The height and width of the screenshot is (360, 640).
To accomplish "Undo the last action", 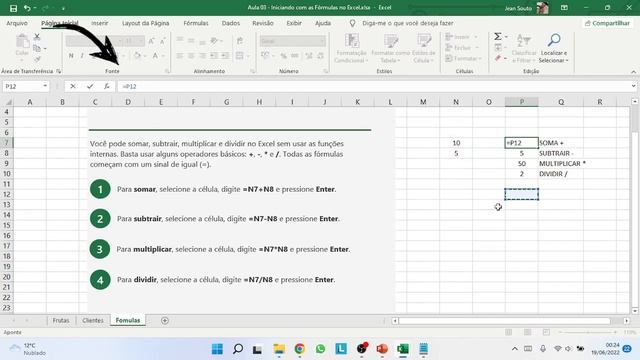I will [x=27, y=8].
